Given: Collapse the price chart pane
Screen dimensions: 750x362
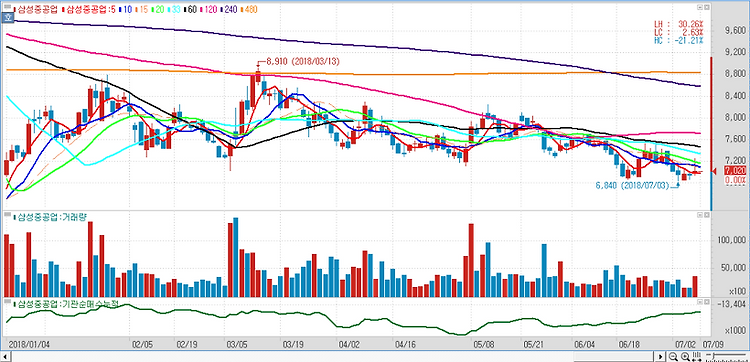Looking at the screenshot, I should [x=700, y=7].
